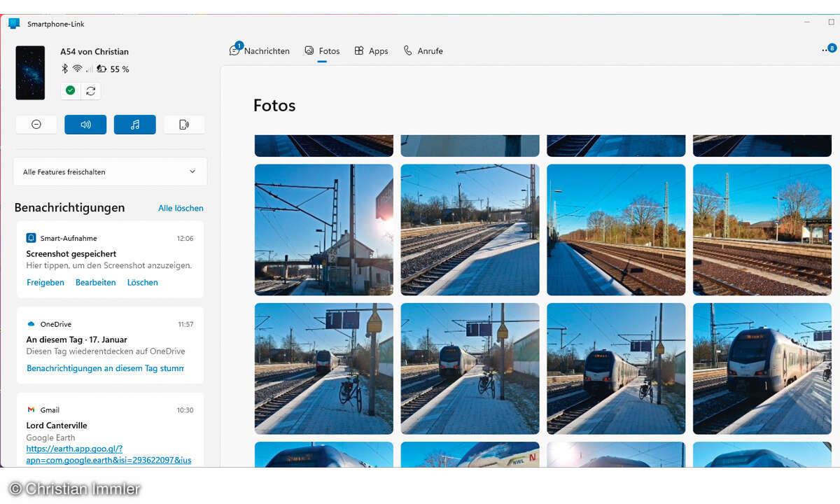Click Alle löschen to clear notifications
The image size is (840, 504).
(x=181, y=208)
